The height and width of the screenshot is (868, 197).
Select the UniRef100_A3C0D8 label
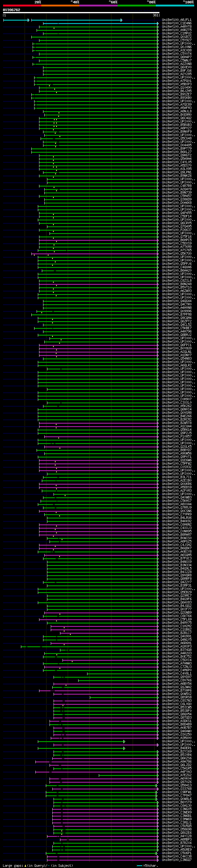177,50
